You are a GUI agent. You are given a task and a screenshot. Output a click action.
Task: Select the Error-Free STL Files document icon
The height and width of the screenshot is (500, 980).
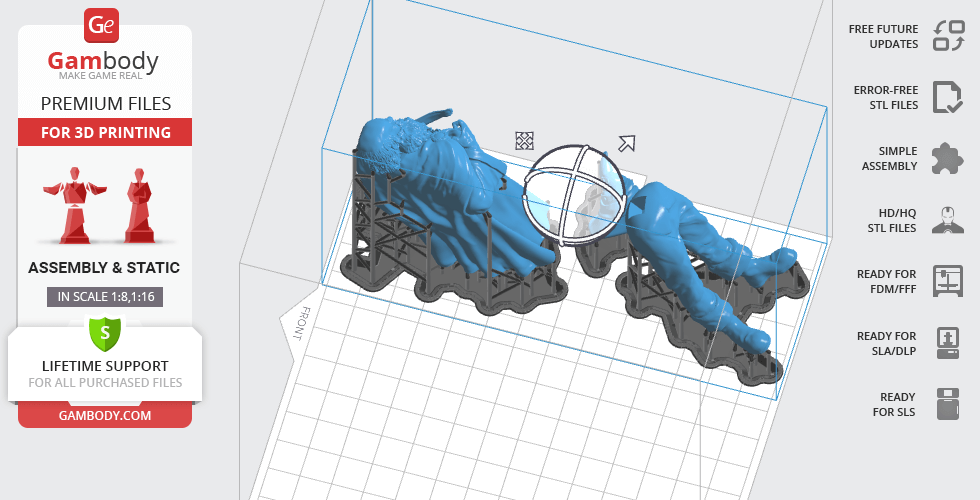click(x=947, y=97)
